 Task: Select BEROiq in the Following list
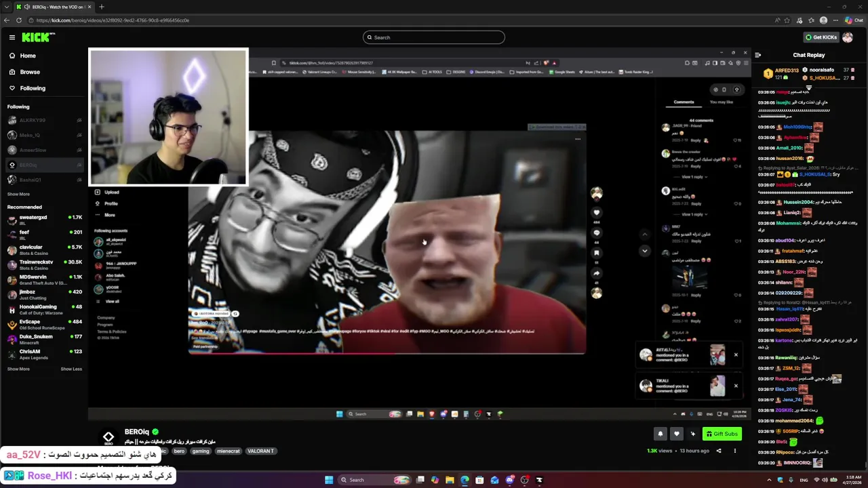[44, 165]
